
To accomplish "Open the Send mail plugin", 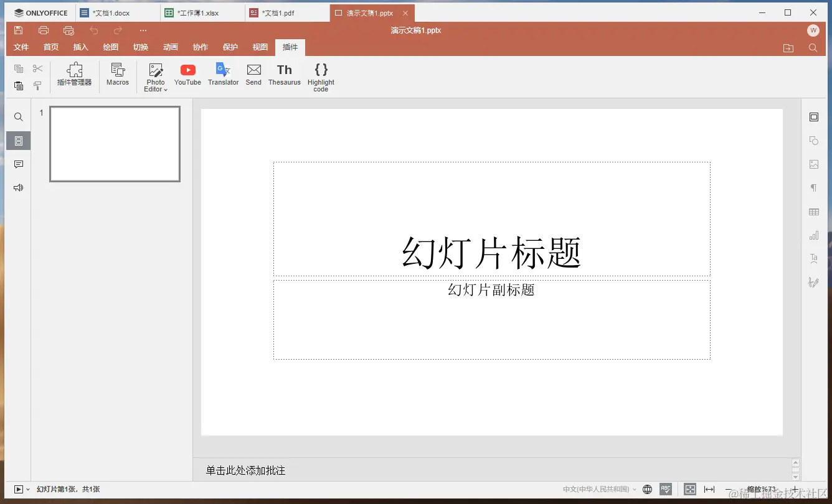I will pos(253,75).
